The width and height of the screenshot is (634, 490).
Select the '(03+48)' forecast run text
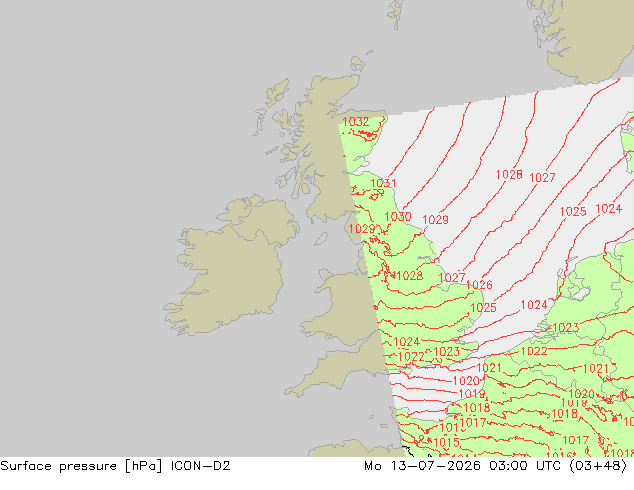[x=598, y=466]
